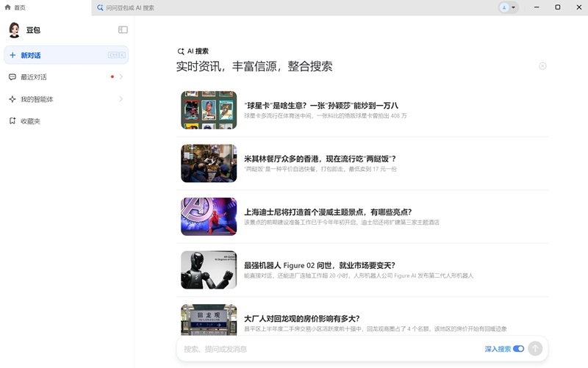Expand the 最近对话 chevron
This screenshot has height=368, width=588.
[121, 77]
